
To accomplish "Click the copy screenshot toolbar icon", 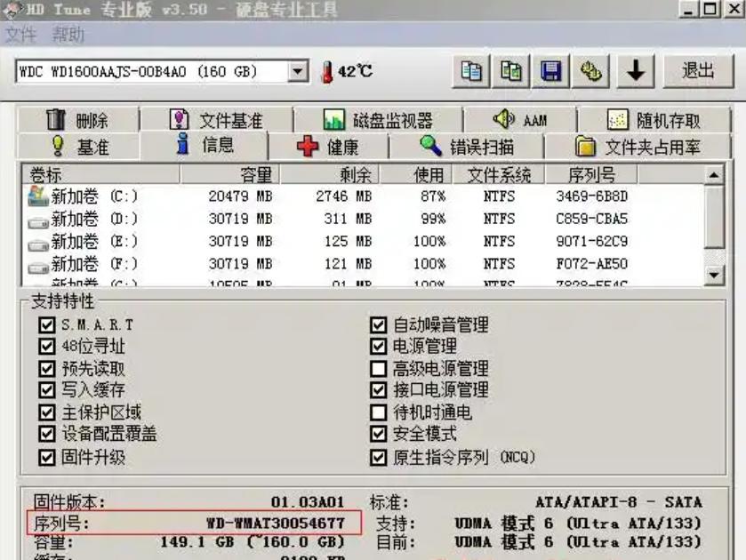I will point(511,72).
